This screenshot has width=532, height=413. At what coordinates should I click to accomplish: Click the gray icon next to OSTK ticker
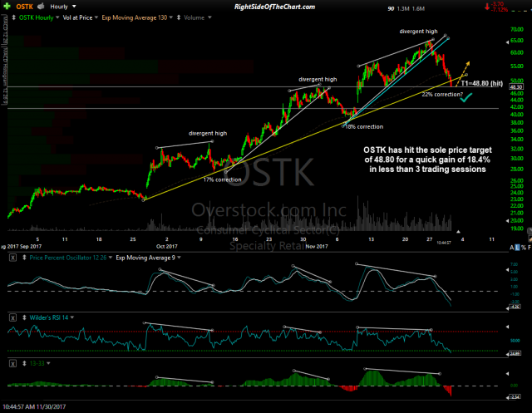(41, 6)
